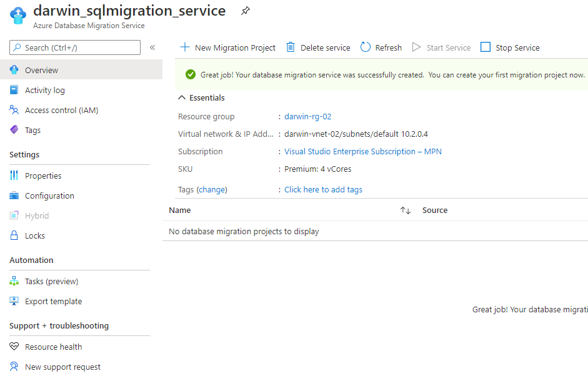Click the 'Click here to add tags' link
The width and height of the screenshot is (588, 386).
coord(323,190)
